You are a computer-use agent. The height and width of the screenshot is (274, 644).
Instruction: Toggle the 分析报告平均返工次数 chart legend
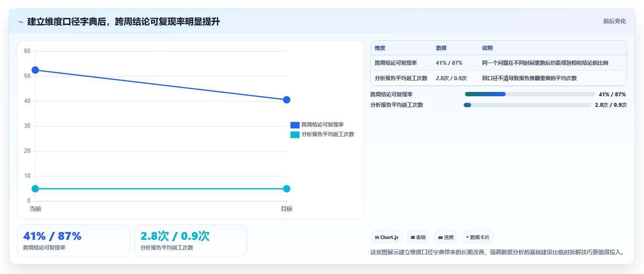pyautogui.click(x=322, y=134)
